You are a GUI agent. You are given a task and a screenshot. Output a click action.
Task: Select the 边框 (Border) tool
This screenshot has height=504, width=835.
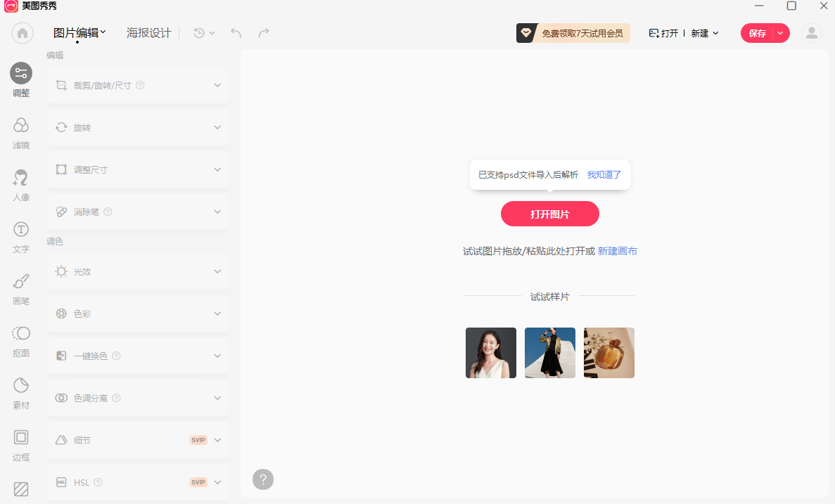(20, 445)
